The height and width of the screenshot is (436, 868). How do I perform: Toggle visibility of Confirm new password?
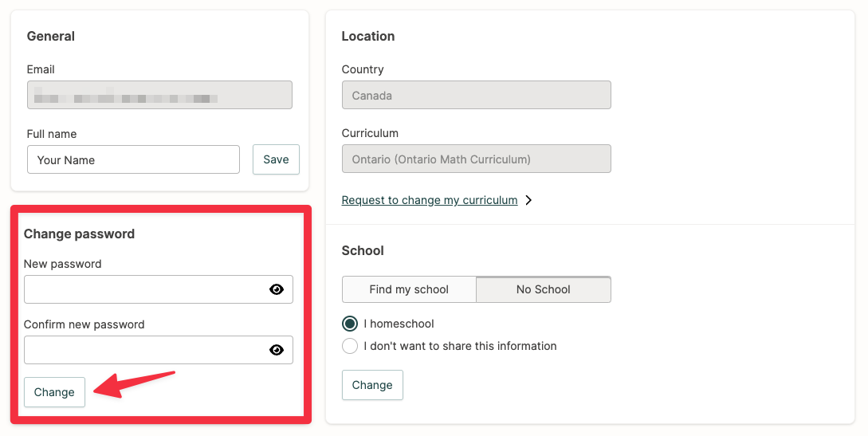[x=277, y=350]
